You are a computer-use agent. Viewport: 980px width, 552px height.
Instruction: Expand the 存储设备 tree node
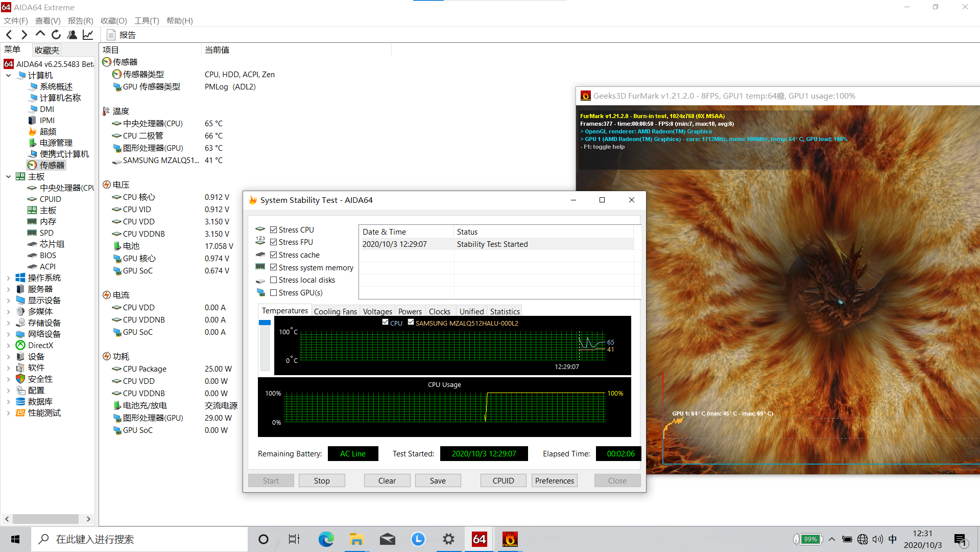coord(8,323)
